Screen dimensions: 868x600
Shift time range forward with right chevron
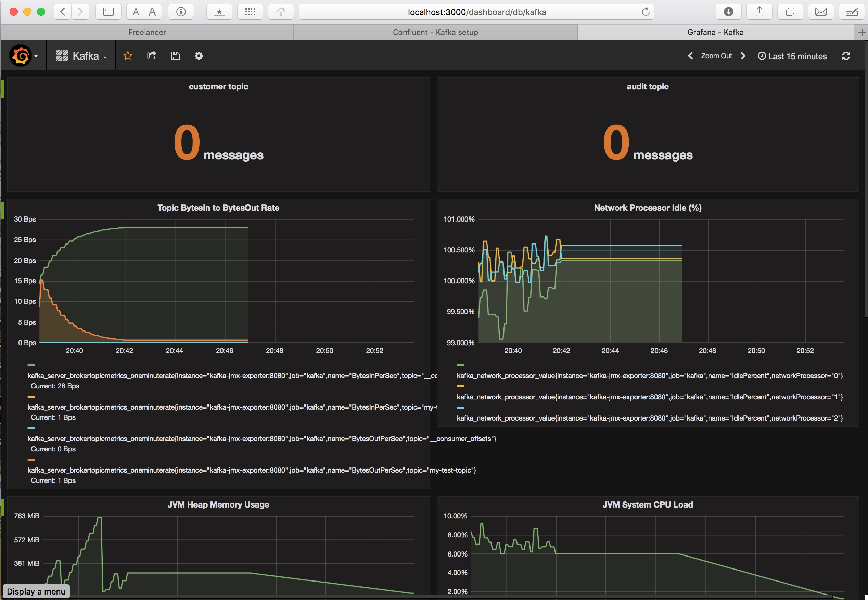pyautogui.click(x=743, y=56)
